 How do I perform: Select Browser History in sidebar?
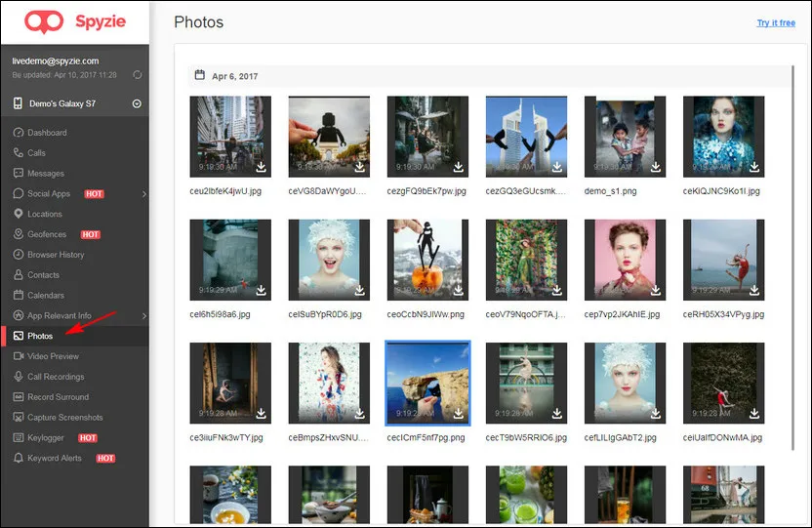(x=56, y=255)
